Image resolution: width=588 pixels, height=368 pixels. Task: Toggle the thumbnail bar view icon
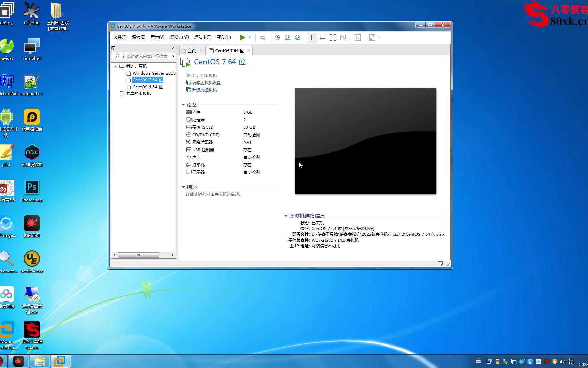pyautogui.click(x=323, y=37)
